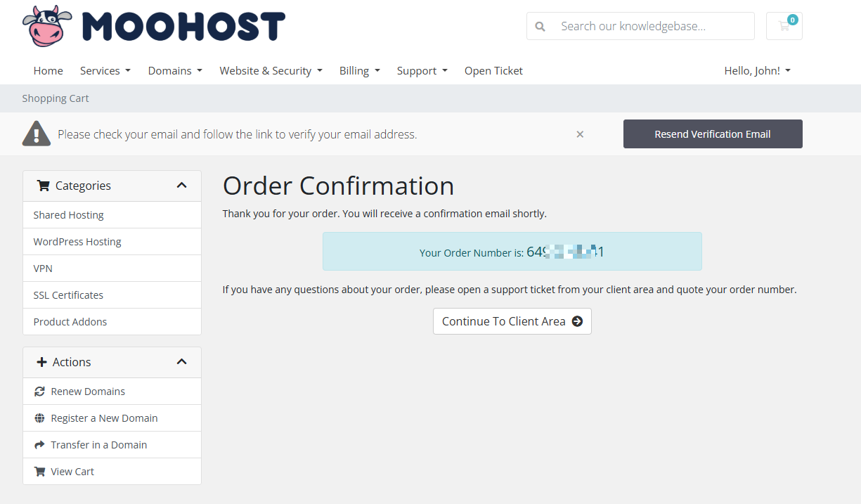Click the globe icon for Register a New Domain

tap(39, 418)
